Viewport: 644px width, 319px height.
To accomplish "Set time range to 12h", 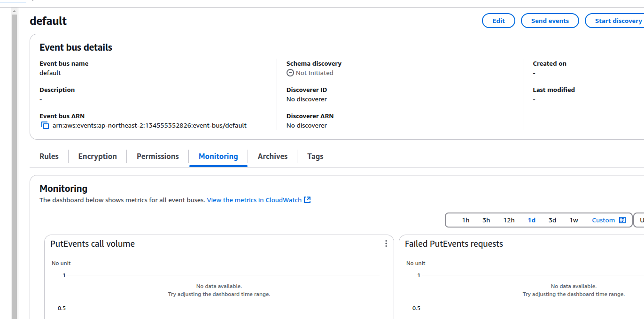I will pos(509,220).
